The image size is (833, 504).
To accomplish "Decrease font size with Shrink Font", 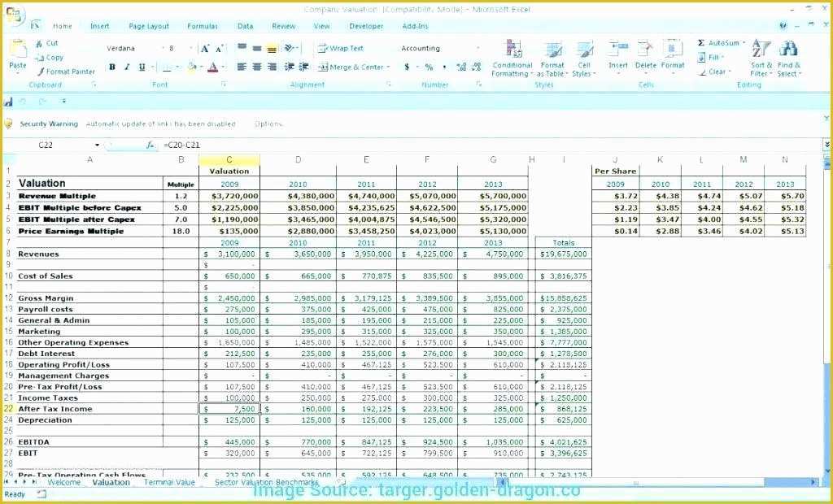I will point(220,48).
